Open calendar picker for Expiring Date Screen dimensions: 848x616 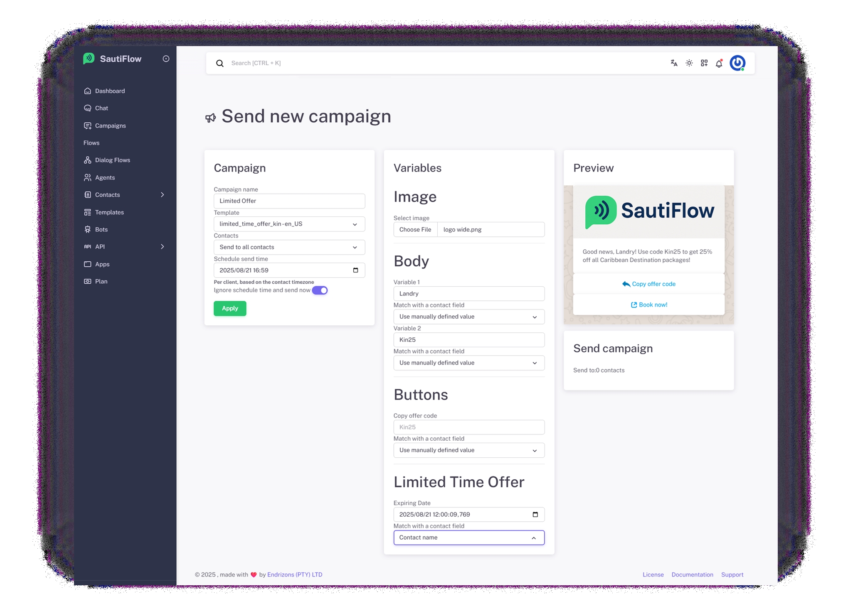pos(535,514)
